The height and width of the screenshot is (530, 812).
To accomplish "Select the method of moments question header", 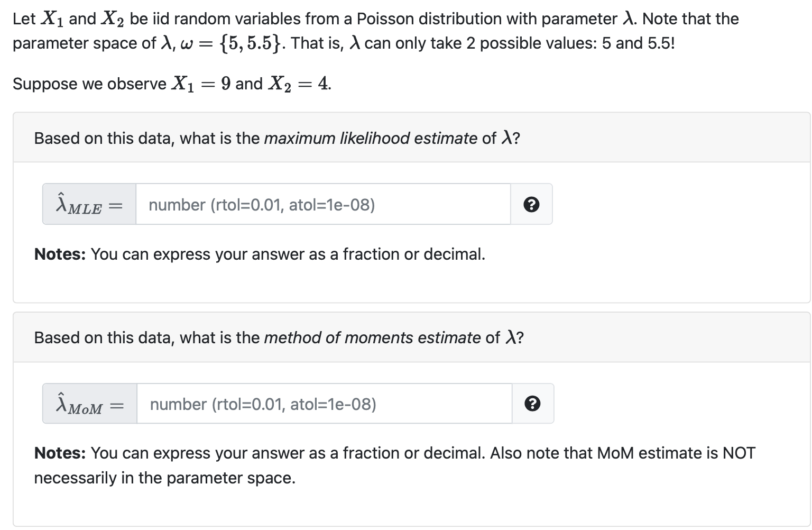I will pos(411,337).
